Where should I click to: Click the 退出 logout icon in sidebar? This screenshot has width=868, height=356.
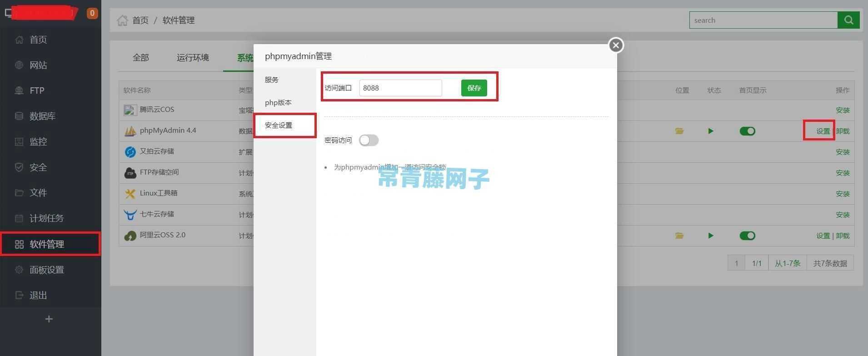(x=19, y=295)
